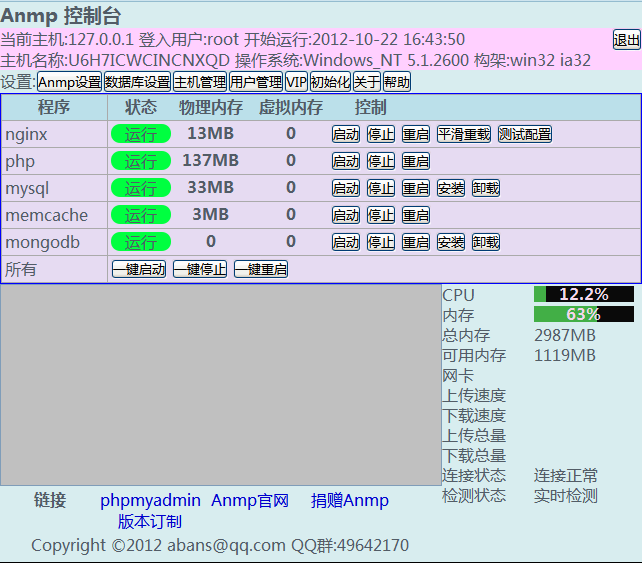Click the 虚拟内存 column header
This screenshot has height=563, width=642.
291,107
